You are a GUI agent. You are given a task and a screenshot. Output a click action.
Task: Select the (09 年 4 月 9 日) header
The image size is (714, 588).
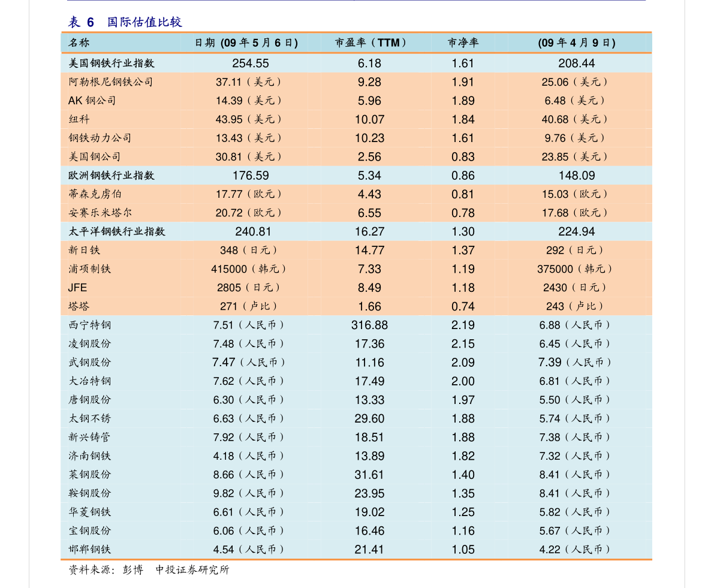[x=577, y=43]
